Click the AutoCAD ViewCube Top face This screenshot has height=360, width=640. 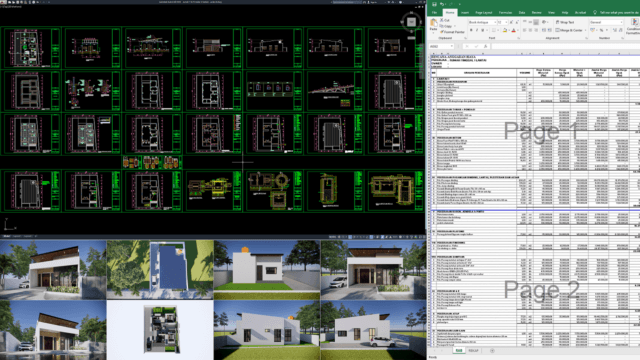pyautogui.click(x=411, y=22)
